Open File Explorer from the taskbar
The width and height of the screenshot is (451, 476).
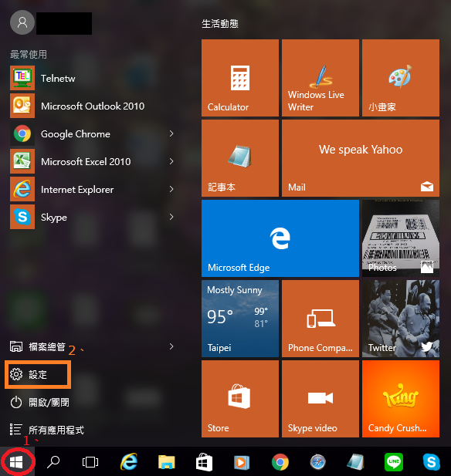(167, 462)
